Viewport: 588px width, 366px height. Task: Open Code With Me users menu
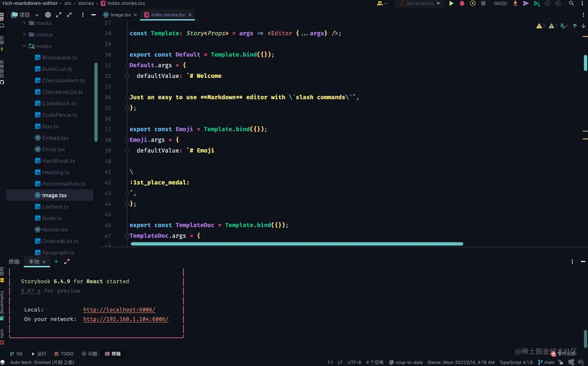(x=382, y=3)
